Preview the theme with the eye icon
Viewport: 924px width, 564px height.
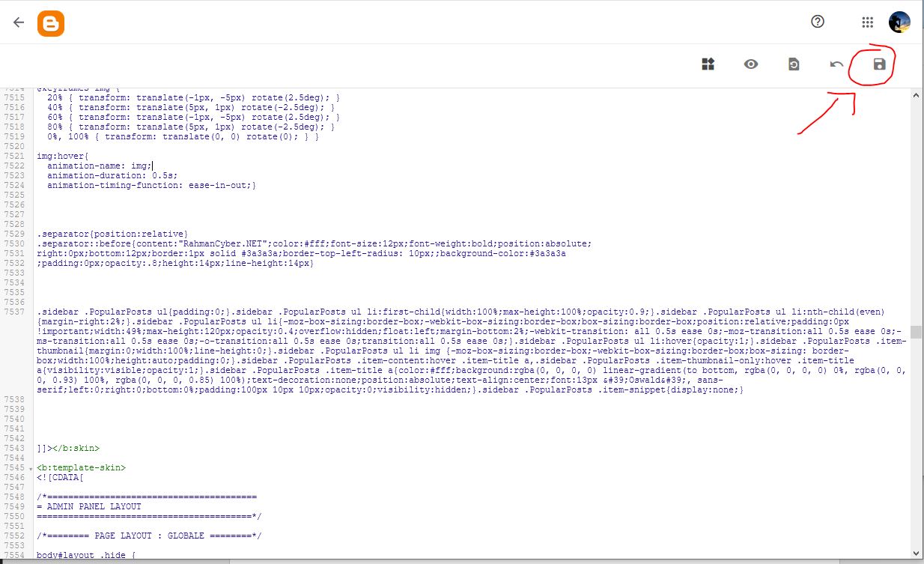pos(750,64)
